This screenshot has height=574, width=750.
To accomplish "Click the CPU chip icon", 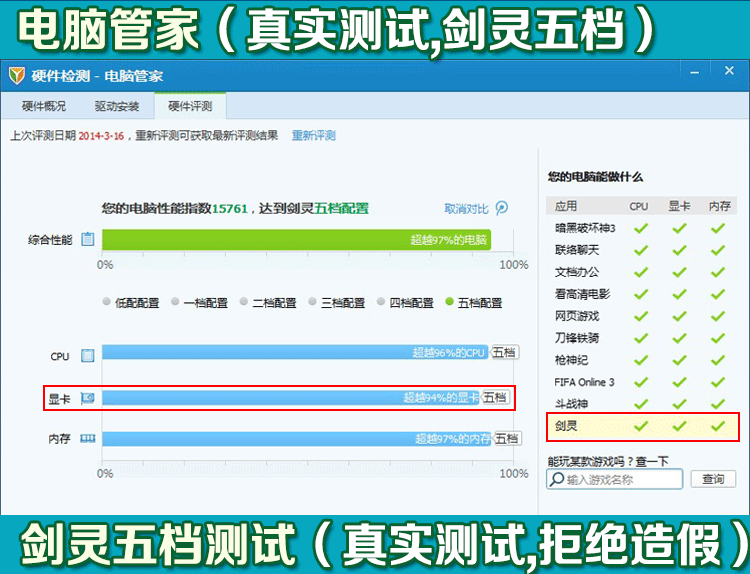I will coord(88,355).
